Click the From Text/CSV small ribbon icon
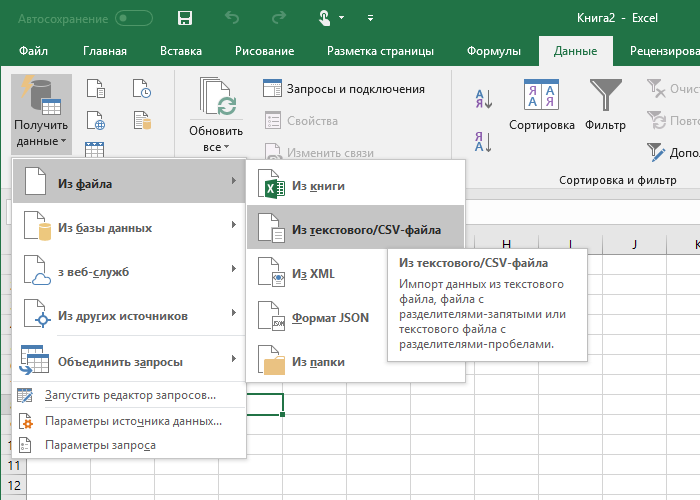Viewport: 700px width, 500px height. [96, 88]
